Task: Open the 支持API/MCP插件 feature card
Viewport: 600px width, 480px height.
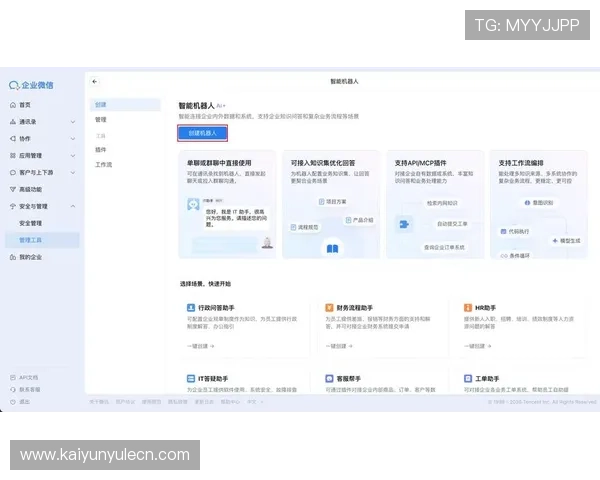Action: pos(435,204)
